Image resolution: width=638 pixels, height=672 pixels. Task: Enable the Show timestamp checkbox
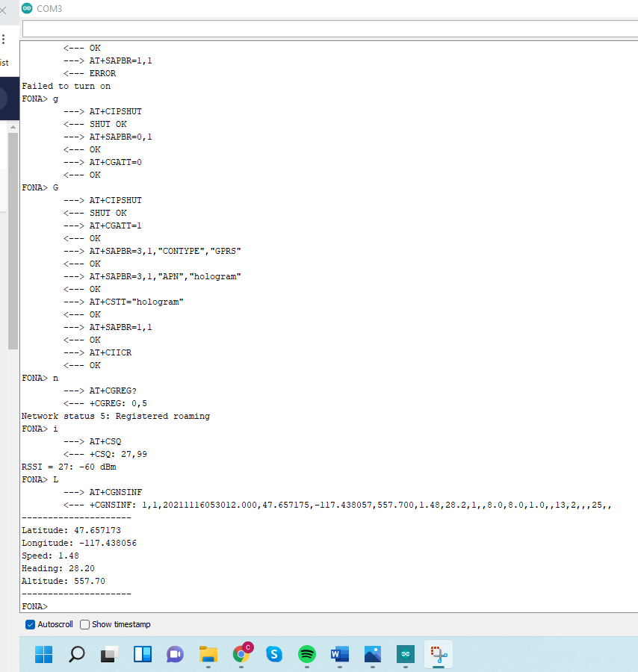click(83, 624)
